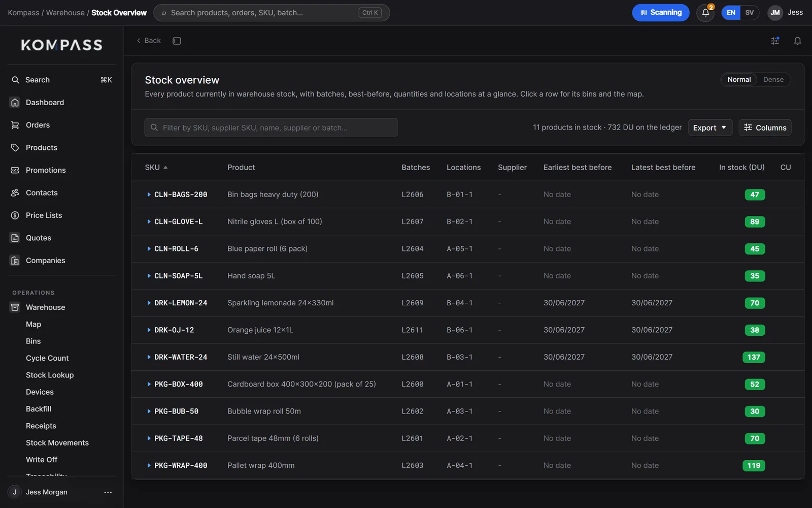Open the Columns chooser button
This screenshot has height=508, width=812.
(x=765, y=128)
